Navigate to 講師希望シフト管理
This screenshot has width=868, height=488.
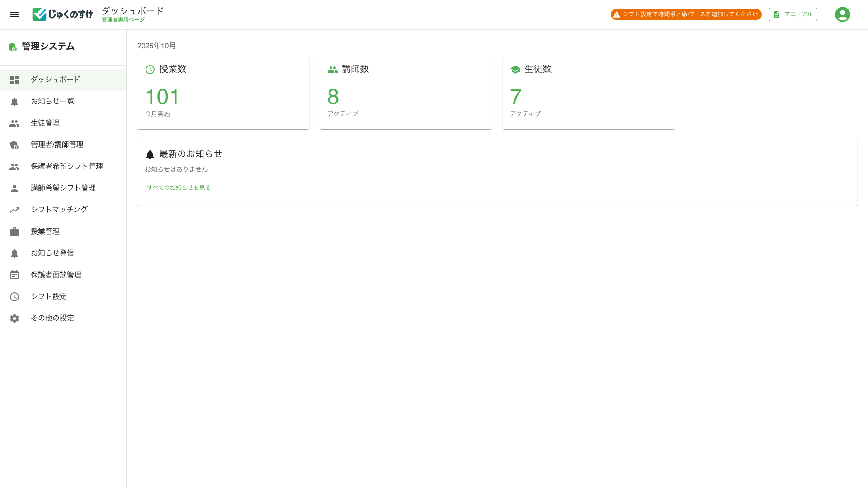click(x=63, y=188)
